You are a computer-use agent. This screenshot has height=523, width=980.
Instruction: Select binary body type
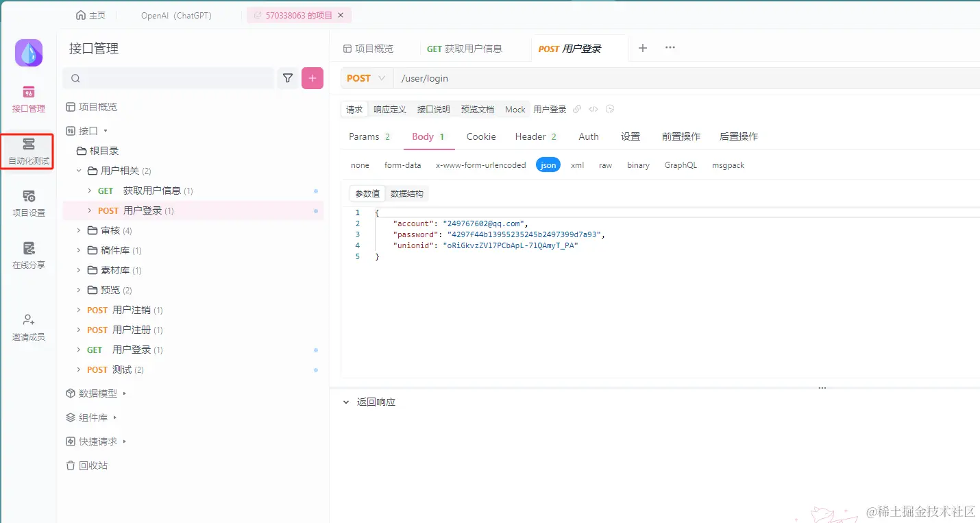click(638, 165)
